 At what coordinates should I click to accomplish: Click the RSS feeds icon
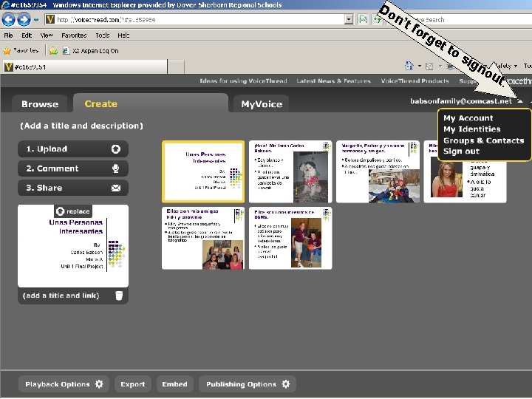[x=429, y=66]
